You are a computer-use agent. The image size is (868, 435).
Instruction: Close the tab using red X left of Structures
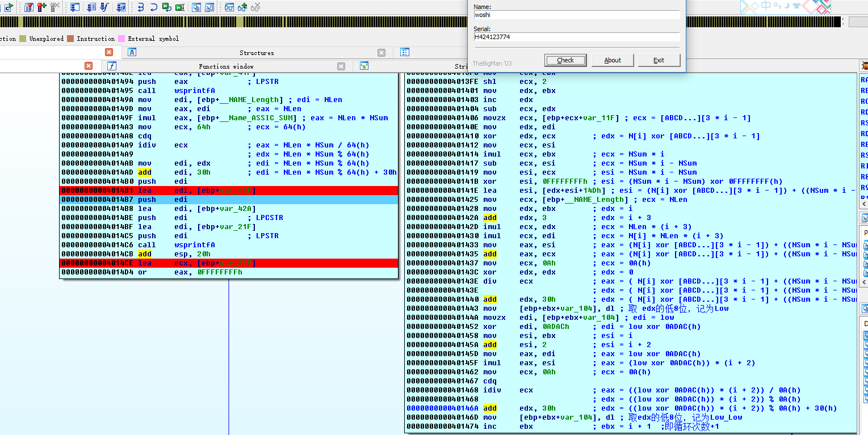click(109, 52)
